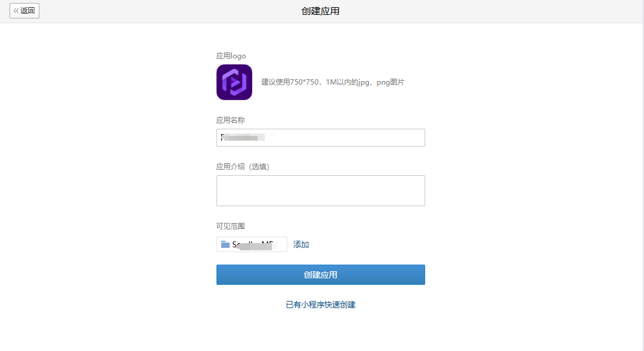Click the 应用logo label
Viewport: 644px width, 351px height.
[x=231, y=56]
